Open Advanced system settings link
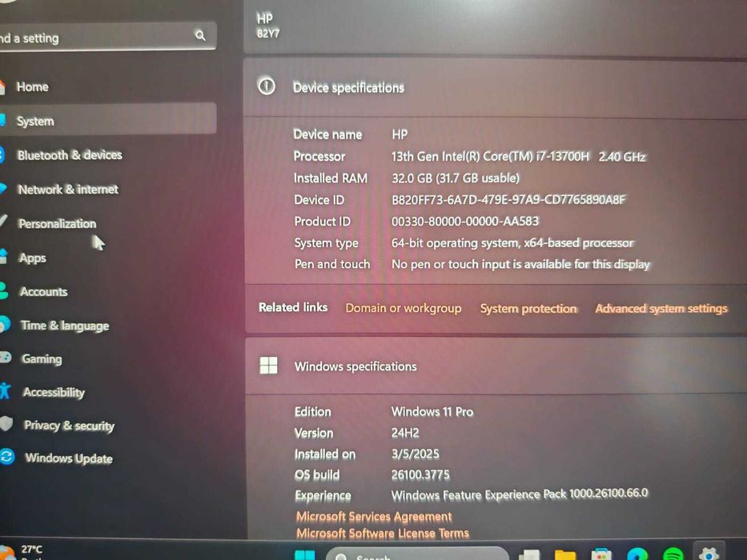This screenshot has width=747, height=560. tap(661, 309)
